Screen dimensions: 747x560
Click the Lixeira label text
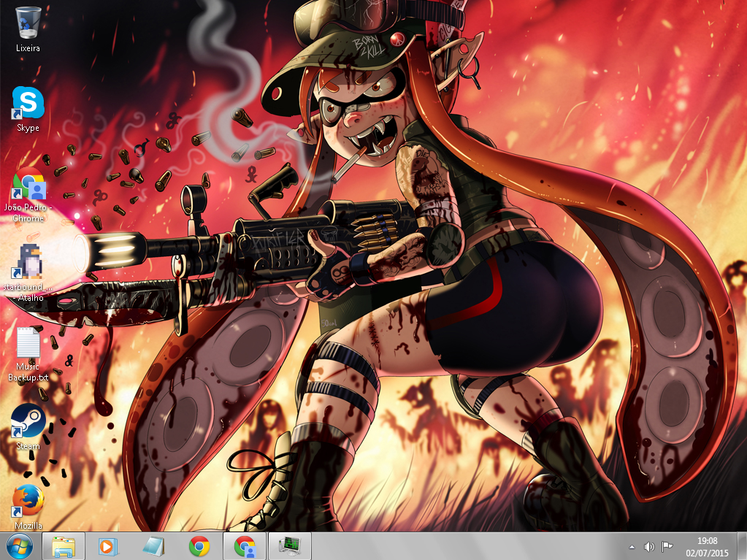pos(28,48)
